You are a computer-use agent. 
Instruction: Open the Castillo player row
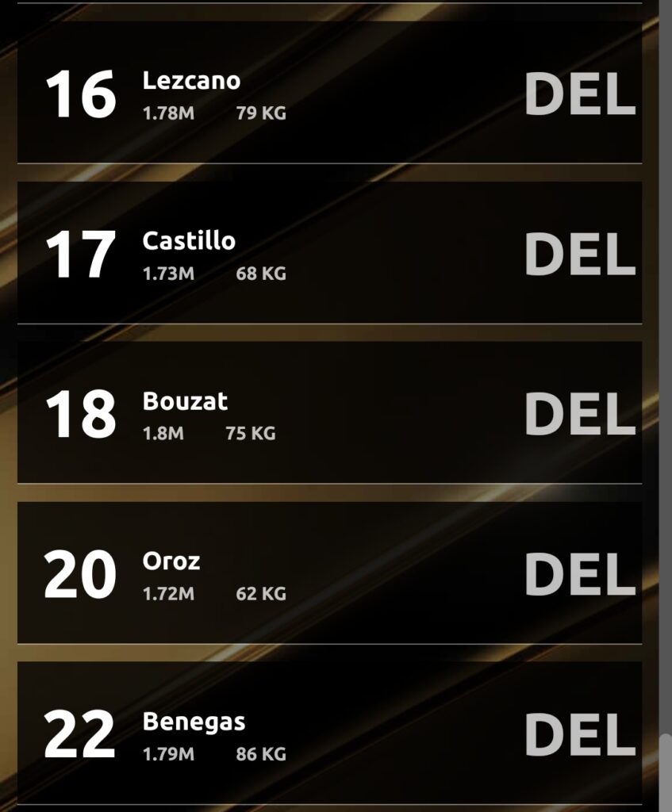[329, 252]
